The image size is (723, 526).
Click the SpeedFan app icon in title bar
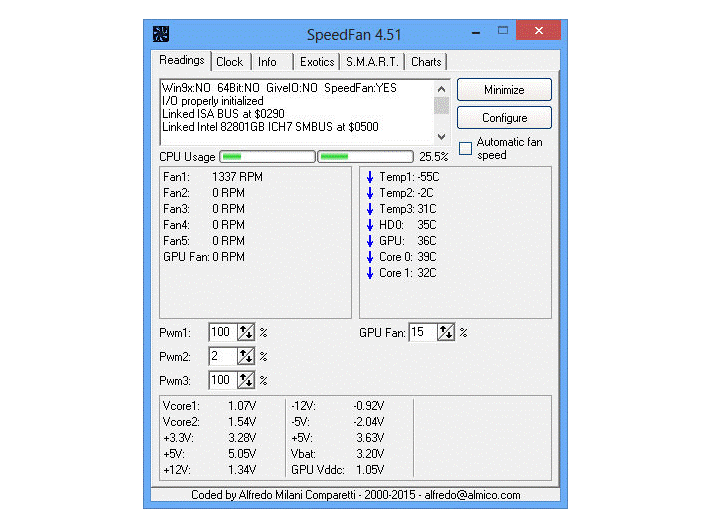pos(161,34)
